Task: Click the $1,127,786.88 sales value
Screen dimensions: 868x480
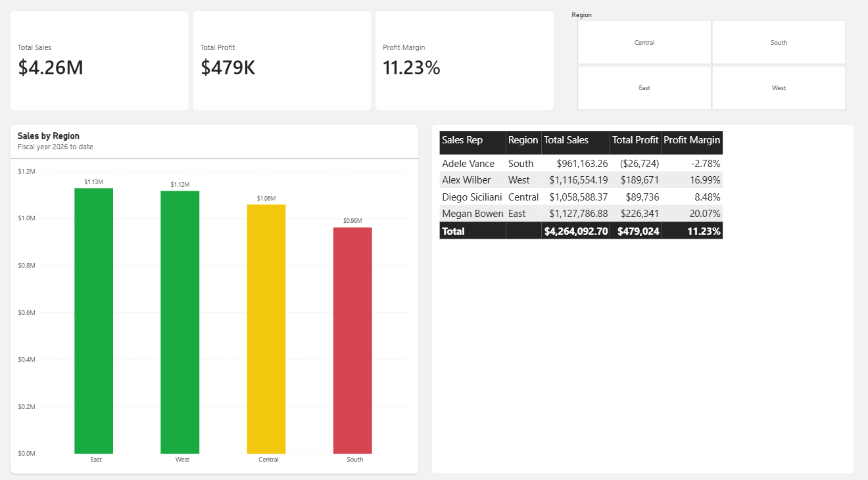Action: pos(575,213)
